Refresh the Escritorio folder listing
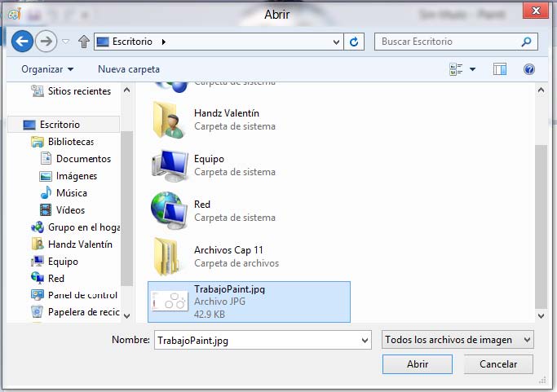 pyautogui.click(x=354, y=42)
